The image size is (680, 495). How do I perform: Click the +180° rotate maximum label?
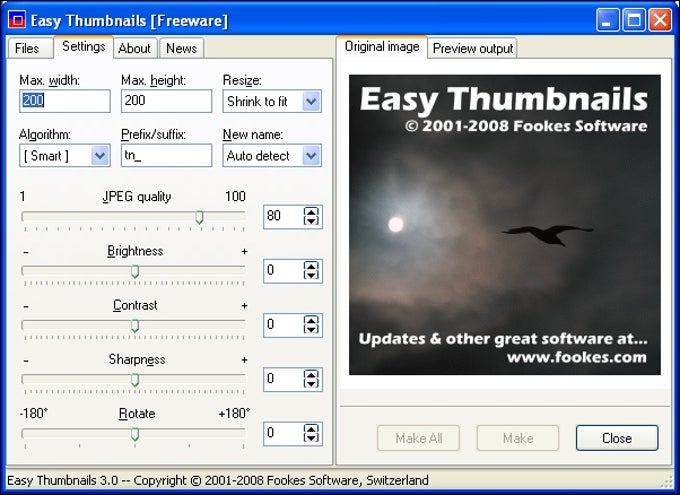234,413
